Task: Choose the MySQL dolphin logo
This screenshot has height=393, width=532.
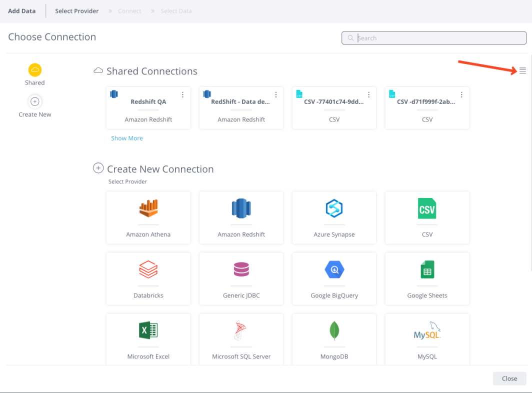Action: pos(427,330)
